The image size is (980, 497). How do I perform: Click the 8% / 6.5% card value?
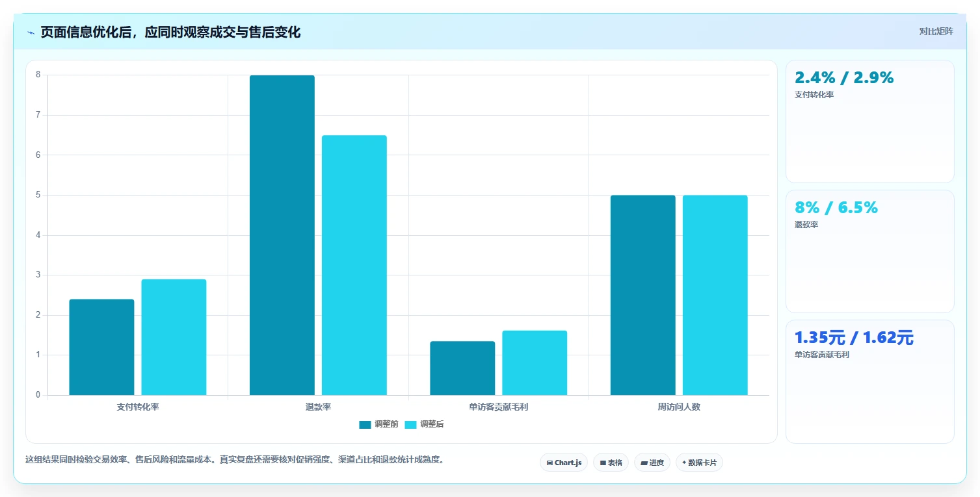836,207
